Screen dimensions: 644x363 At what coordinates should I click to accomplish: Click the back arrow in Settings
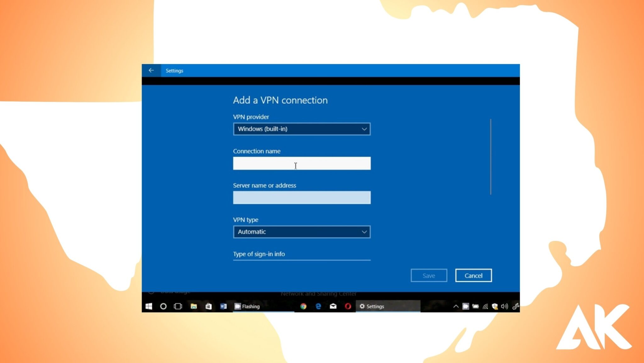point(152,71)
